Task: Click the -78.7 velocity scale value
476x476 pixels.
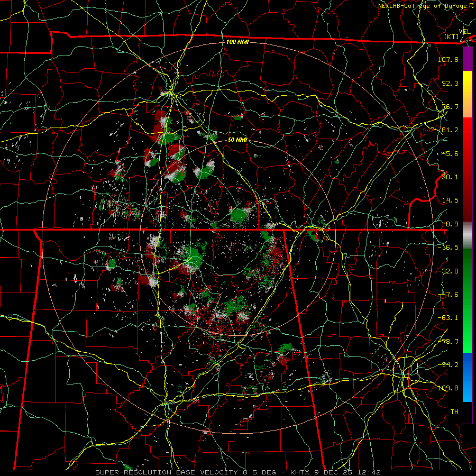Action: (x=448, y=342)
